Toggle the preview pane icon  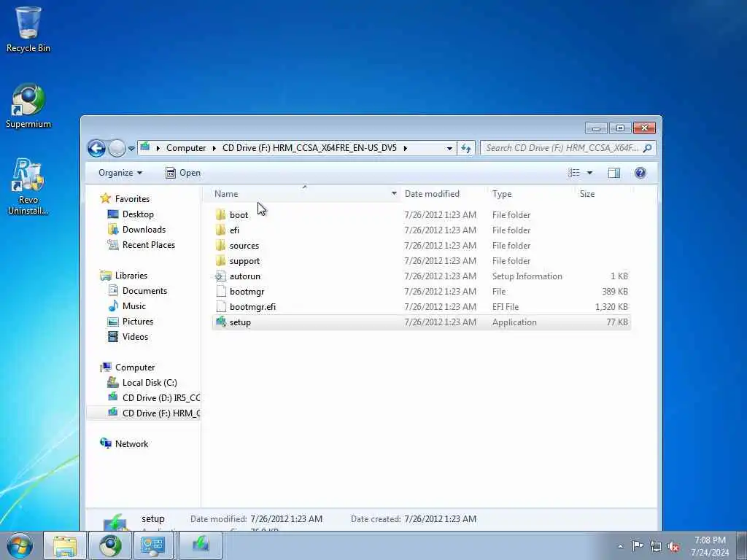[x=614, y=173]
